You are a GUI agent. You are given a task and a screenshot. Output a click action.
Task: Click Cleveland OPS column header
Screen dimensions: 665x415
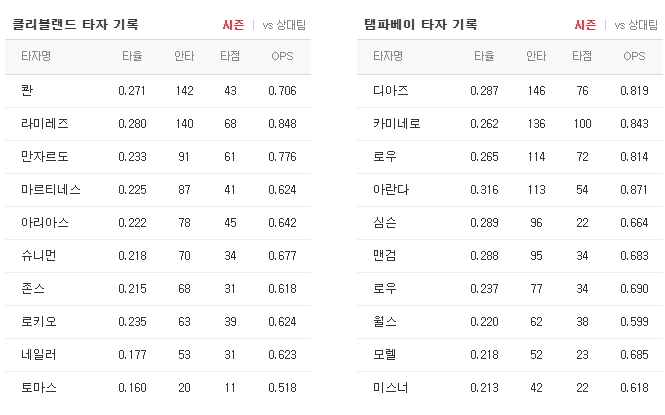(282, 56)
